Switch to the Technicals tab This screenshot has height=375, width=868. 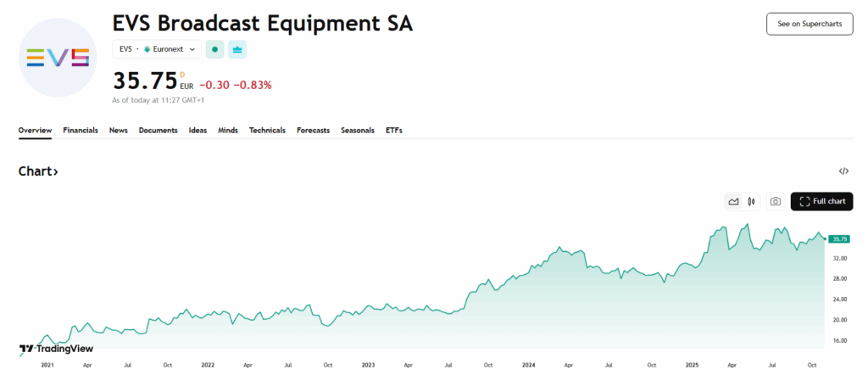click(x=267, y=131)
